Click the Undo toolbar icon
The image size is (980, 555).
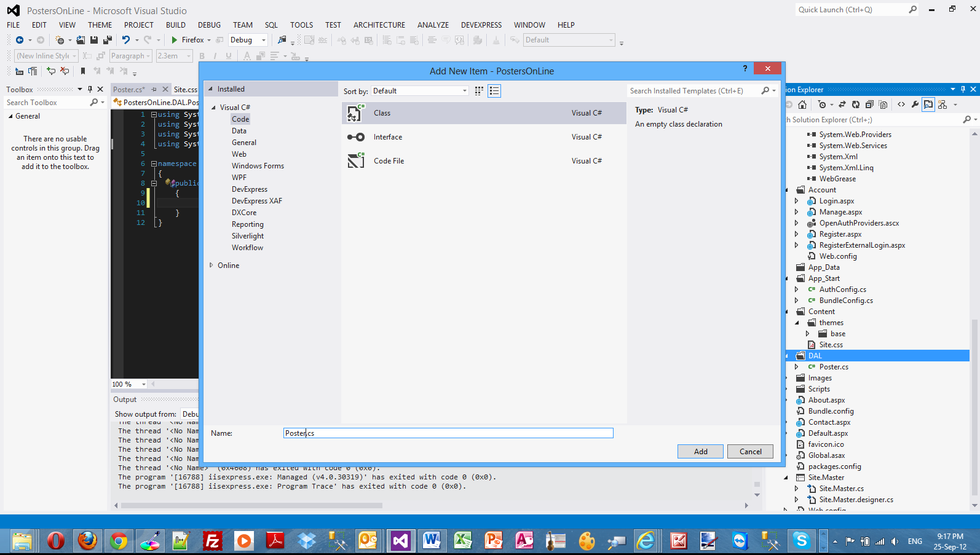click(126, 40)
